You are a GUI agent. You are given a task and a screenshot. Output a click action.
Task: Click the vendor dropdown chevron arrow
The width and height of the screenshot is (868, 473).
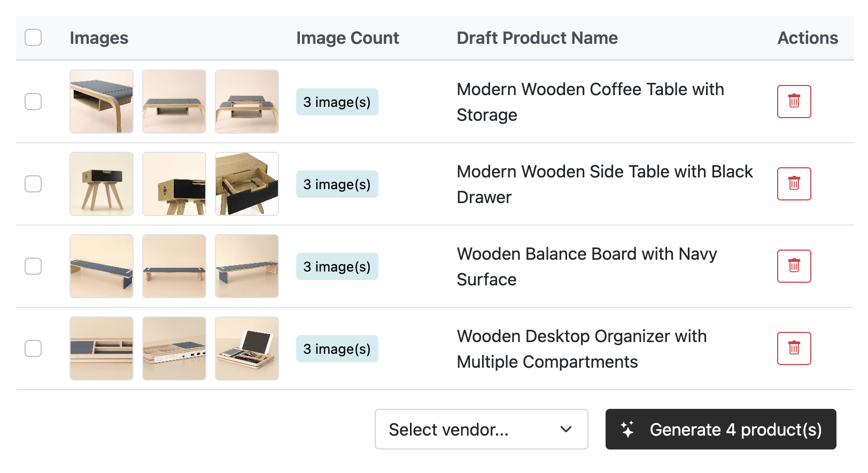coord(566,429)
